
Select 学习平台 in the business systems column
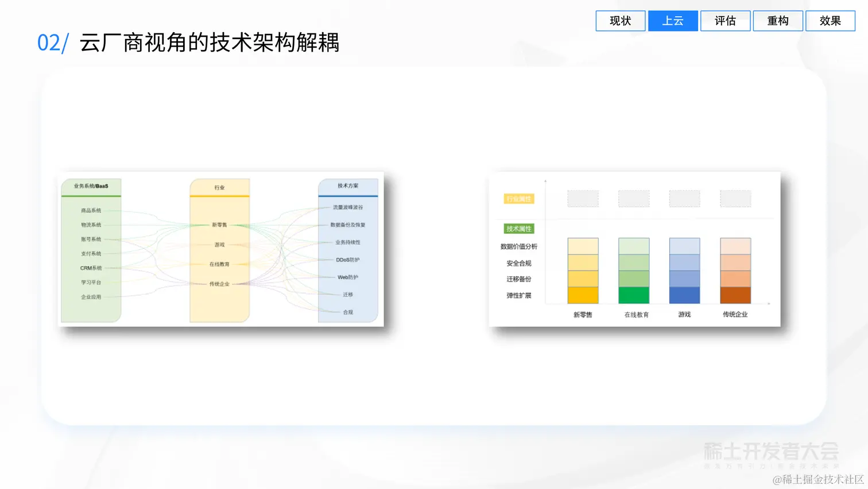click(91, 282)
